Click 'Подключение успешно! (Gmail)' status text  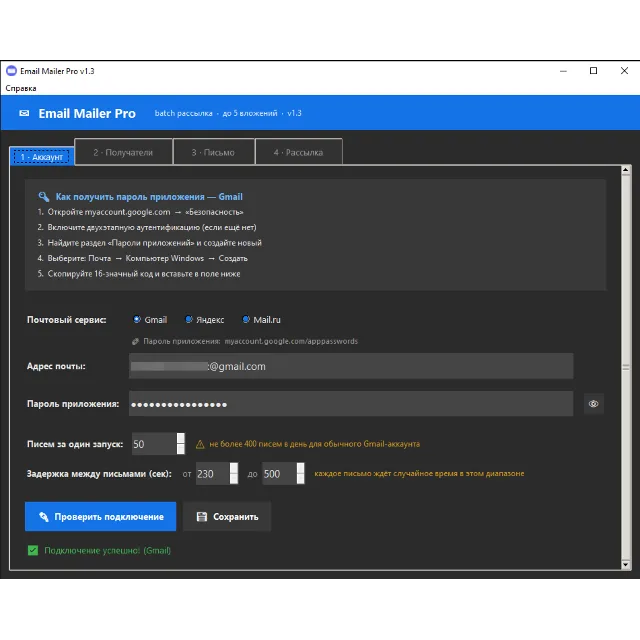click(x=107, y=550)
